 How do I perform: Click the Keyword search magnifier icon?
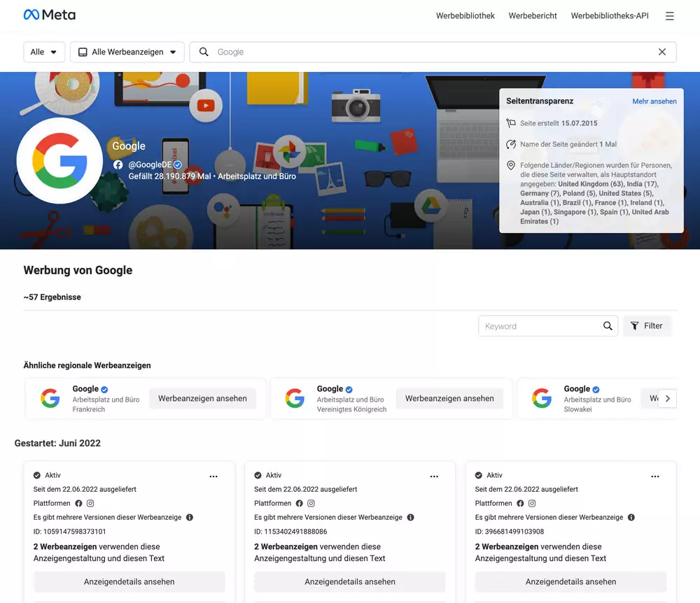click(x=608, y=326)
